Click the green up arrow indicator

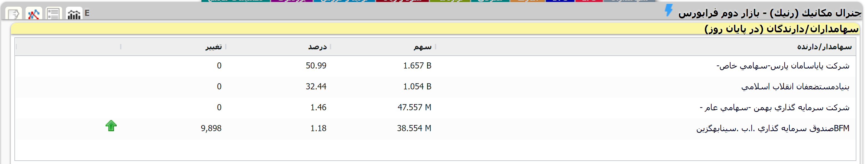pyautogui.click(x=111, y=126)
